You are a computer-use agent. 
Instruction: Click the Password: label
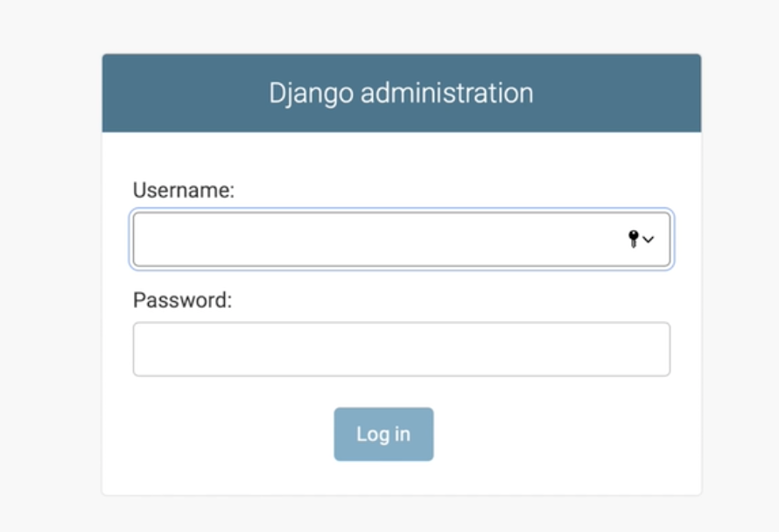[182, 300]
